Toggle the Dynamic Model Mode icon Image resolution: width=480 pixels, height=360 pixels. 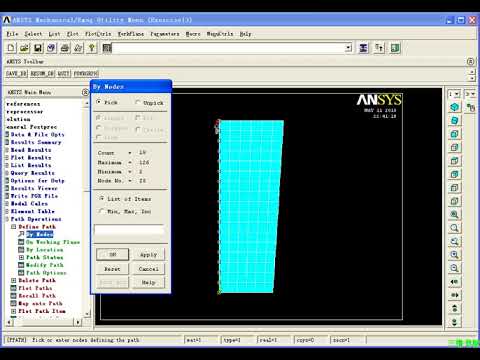pos(471,107)
